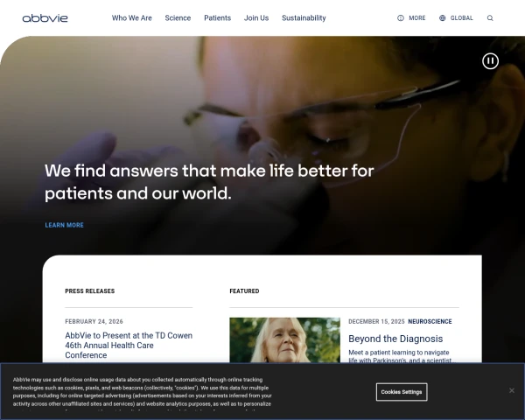The image size is (525, 420).
Task: Read the TD Cowen conference press release
Action: coord(129,345)
